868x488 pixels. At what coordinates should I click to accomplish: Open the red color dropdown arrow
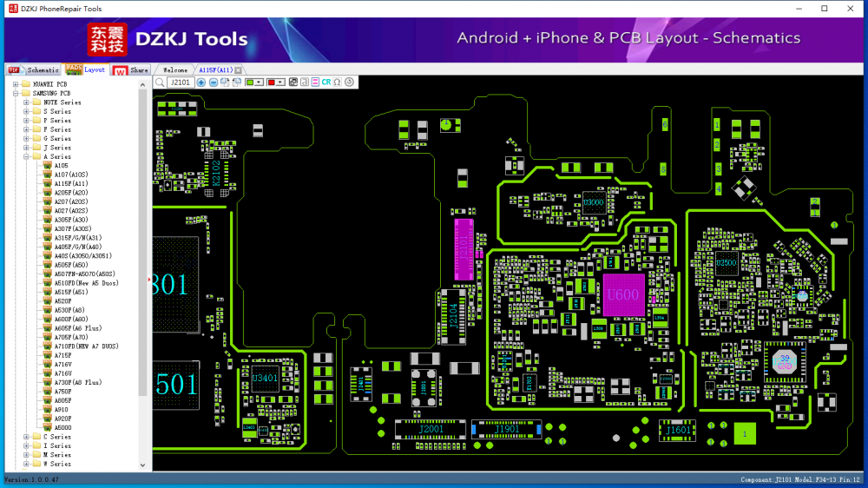281,82
